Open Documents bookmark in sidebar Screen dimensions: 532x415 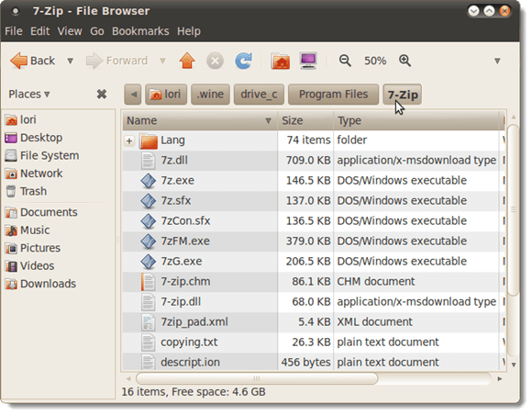[41, 212]
